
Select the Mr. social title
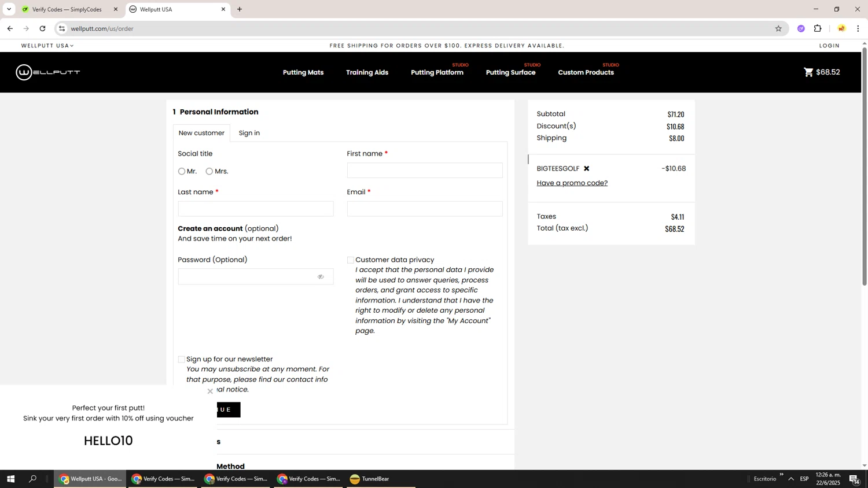coord(182,172)
